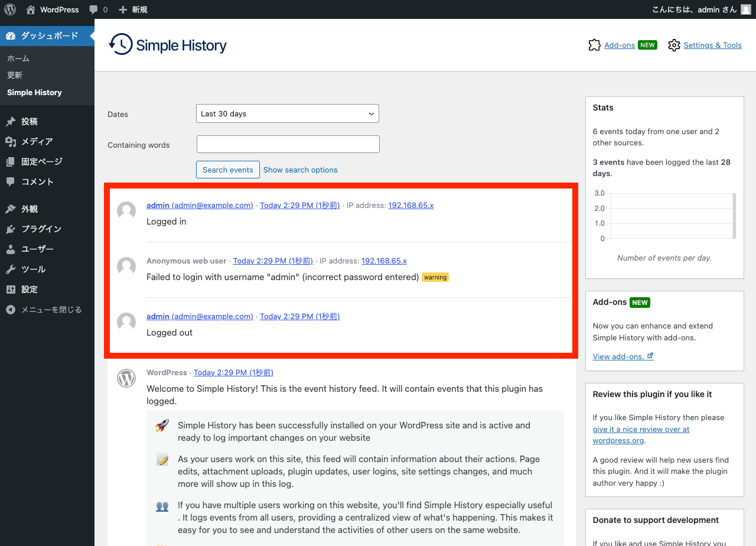Open the Add-ons link in header
Screen dimensions: 756x546
pyautogui.click(x=620, y=45)
